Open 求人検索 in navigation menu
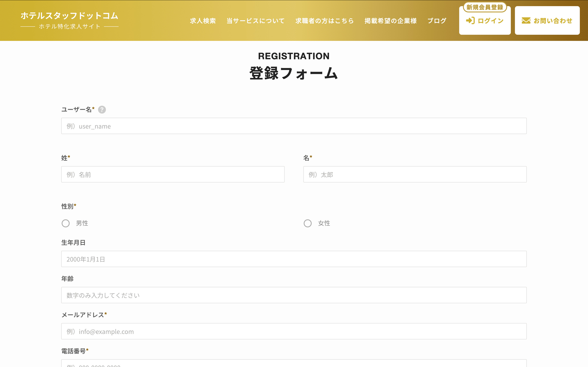 tap(203, 21)
